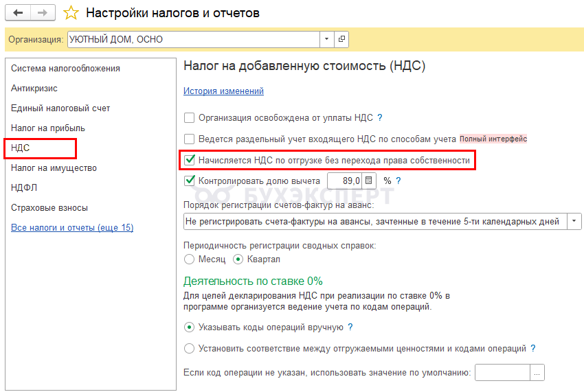Uncheck Начисляется НДС по отгрузке без перехода права

(190, 160)
